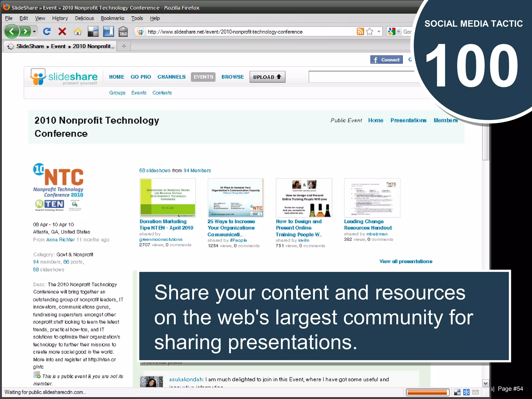This screenshot has width=532, height=399.
Task: Open the View menu
Action: click(40, 18)
